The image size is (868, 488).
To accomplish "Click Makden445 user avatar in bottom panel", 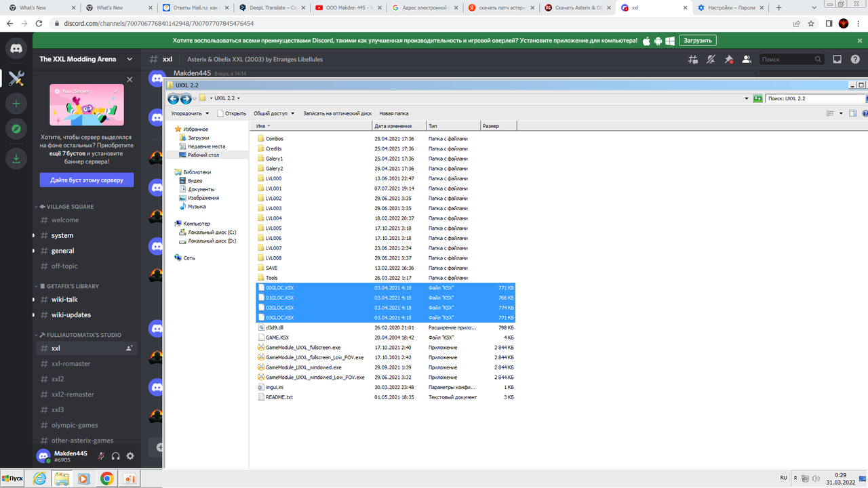I will (x=43, y=456).
